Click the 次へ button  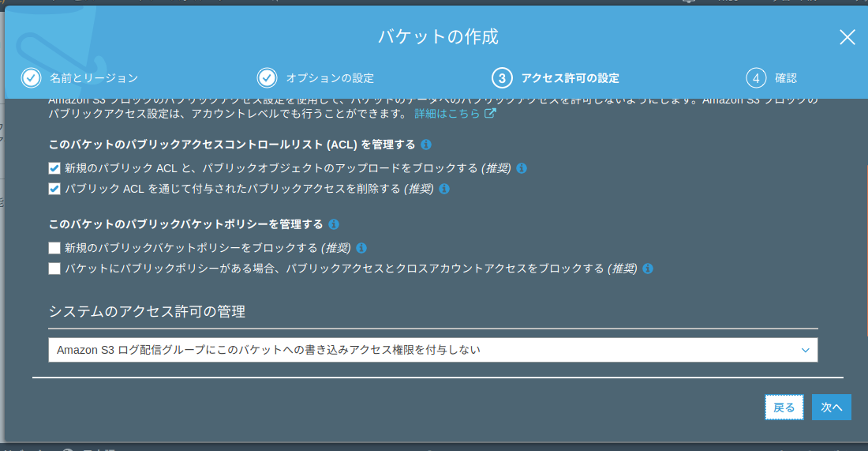click(x=832, y=408)
